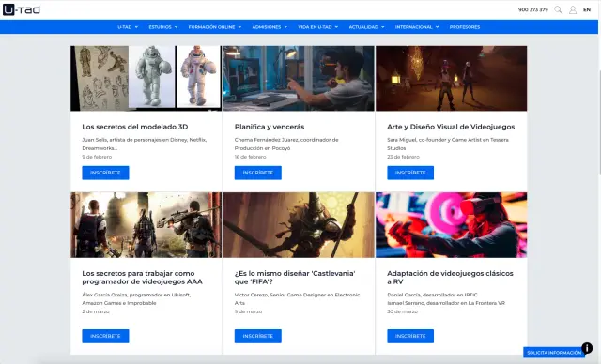This screenshot has height=364, width=601.
Task: Click date 2 de marzo
Action: pos(96,312)
